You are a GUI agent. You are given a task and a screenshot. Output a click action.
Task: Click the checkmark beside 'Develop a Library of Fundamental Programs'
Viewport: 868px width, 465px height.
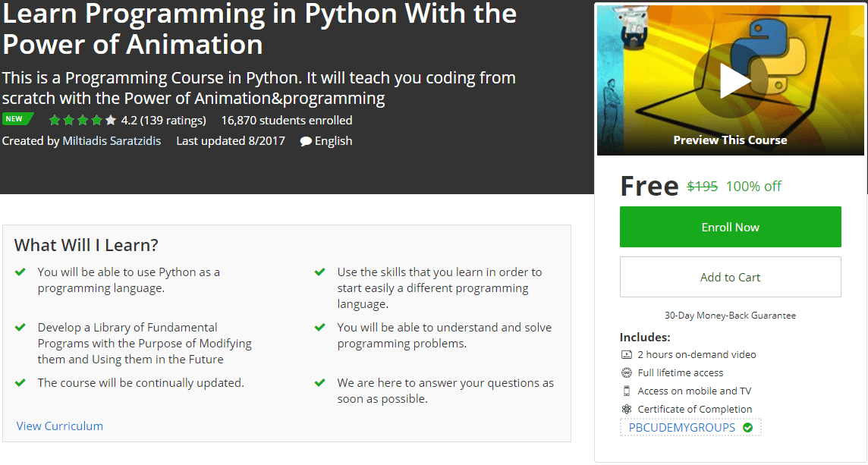[20, 328]
